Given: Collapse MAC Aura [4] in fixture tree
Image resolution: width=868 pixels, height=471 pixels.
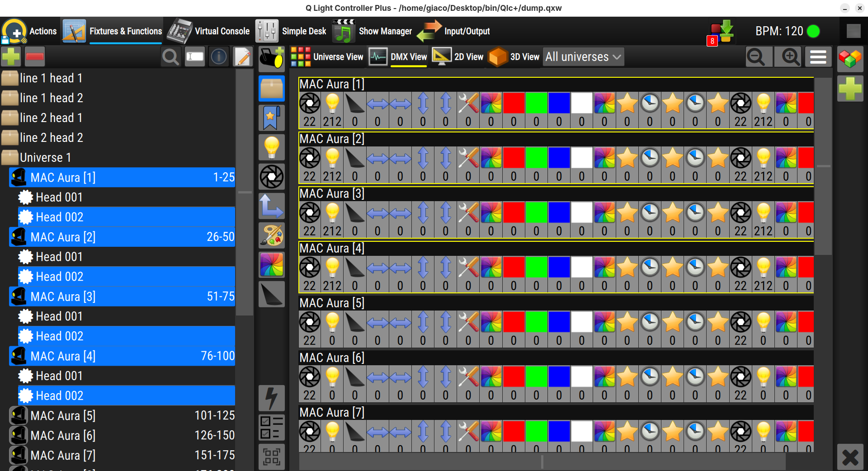Looking at the screenshot, I should point(122,357).
